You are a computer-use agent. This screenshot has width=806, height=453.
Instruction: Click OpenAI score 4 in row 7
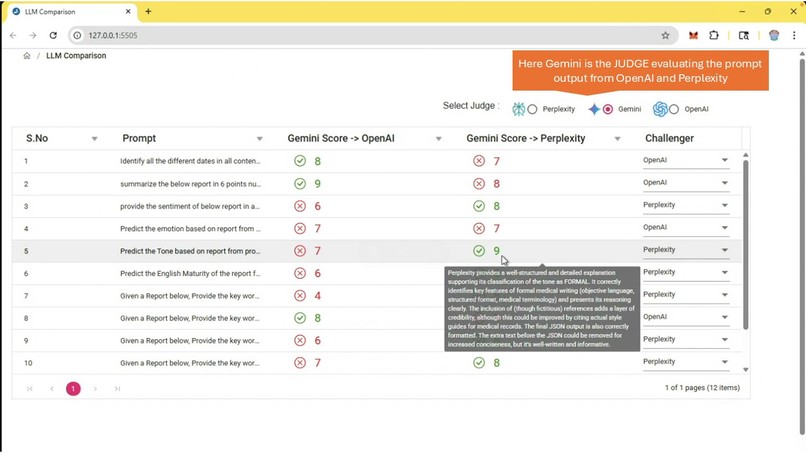tap(318, 296)
